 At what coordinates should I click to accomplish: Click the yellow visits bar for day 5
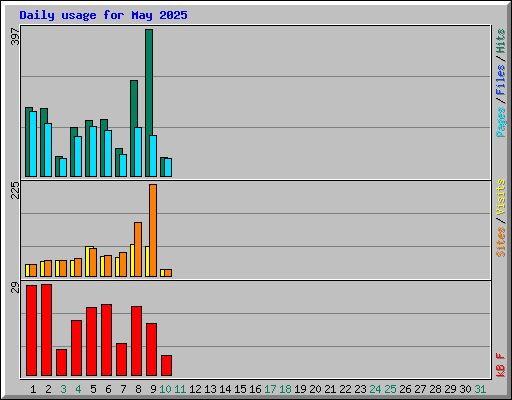88,262
